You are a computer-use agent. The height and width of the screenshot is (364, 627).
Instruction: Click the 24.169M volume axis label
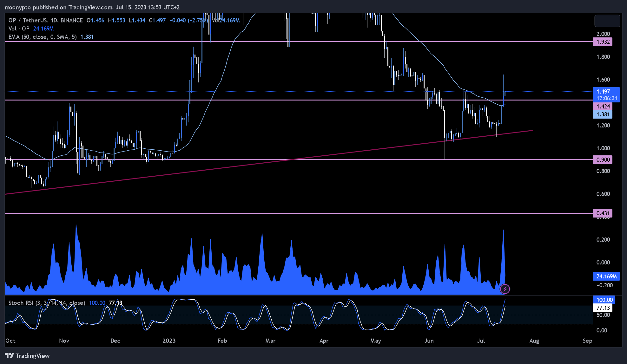tap(606, 276)
